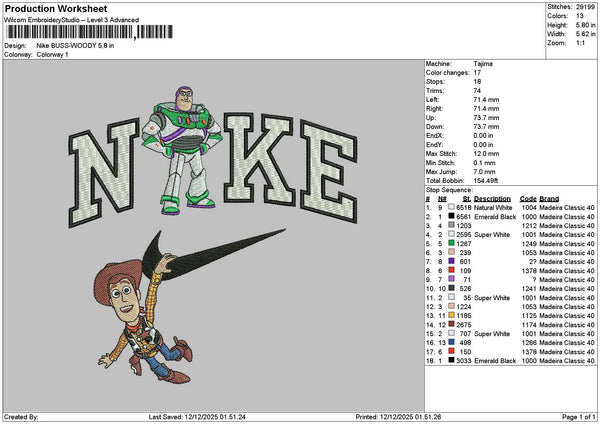Click the dark swatch beside 526 stitches
This screenshot has height=424, width=600.
pyautogui.click(x=452, y=288)
